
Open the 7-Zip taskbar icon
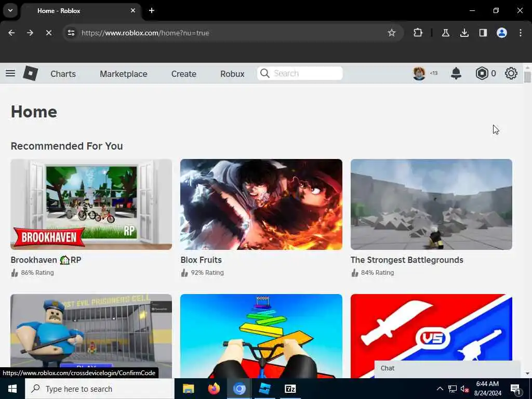coord(290,389)
